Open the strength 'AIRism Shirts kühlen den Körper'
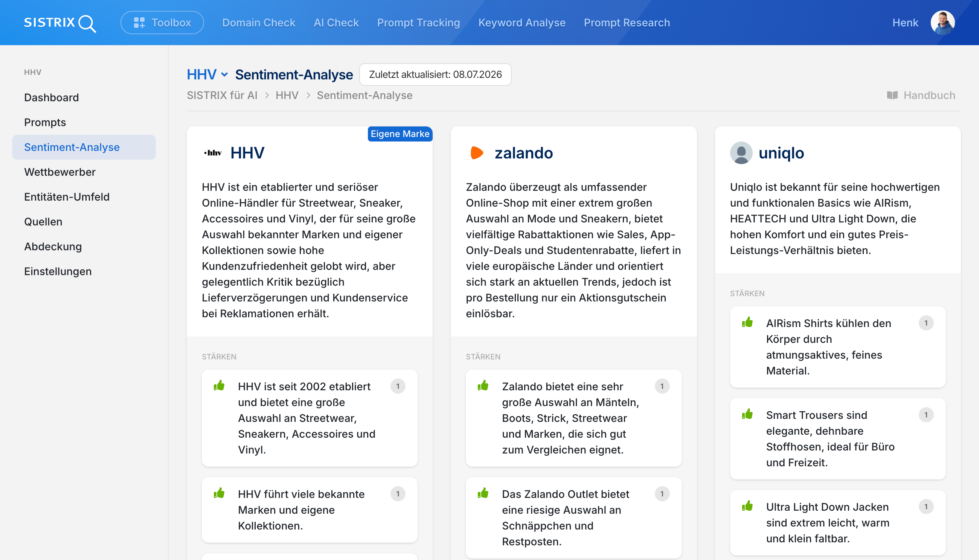This screenshot has width=979, height=560. 837,347
